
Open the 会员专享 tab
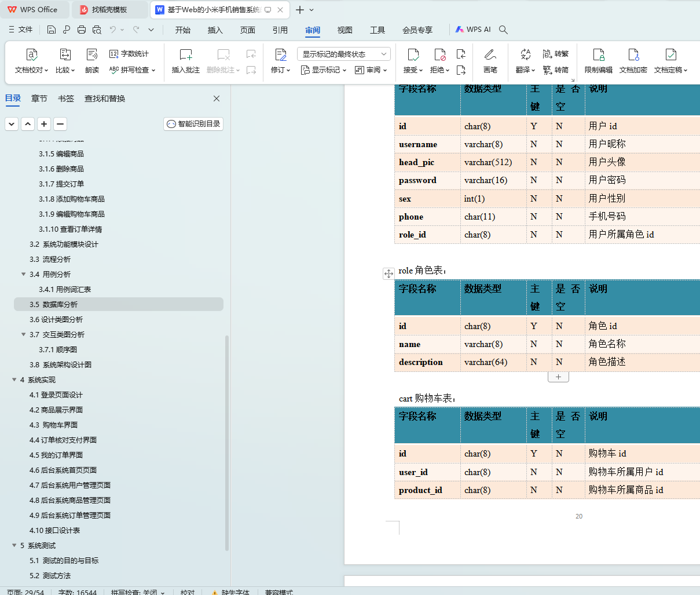(417, 30)
